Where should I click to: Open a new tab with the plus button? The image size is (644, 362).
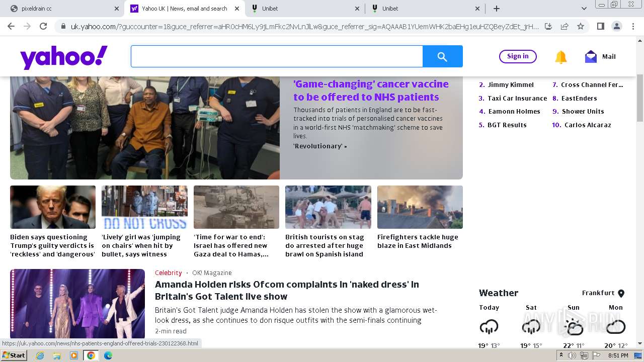pyautogui.click(x=497, y=9)
